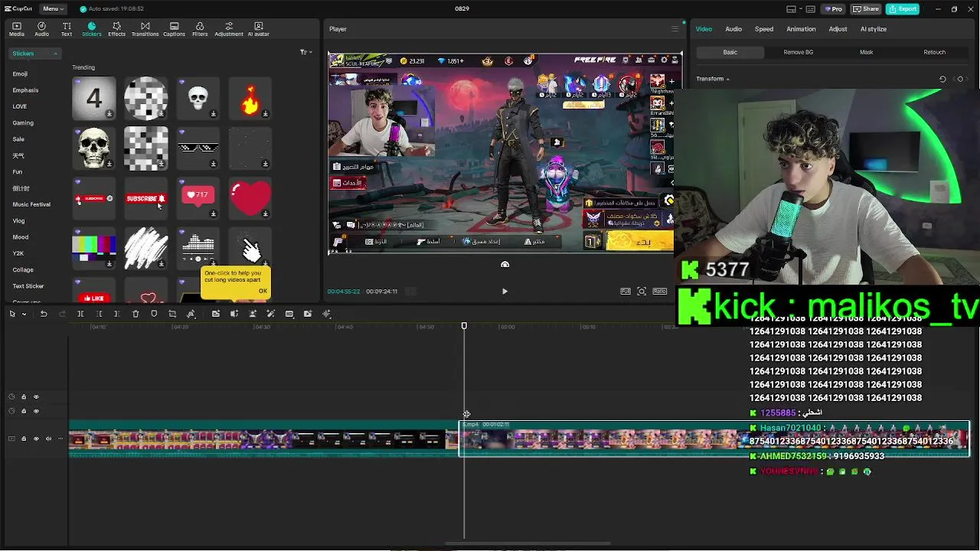Select the Remove BG sub-tab

click(x=799, y=52)
